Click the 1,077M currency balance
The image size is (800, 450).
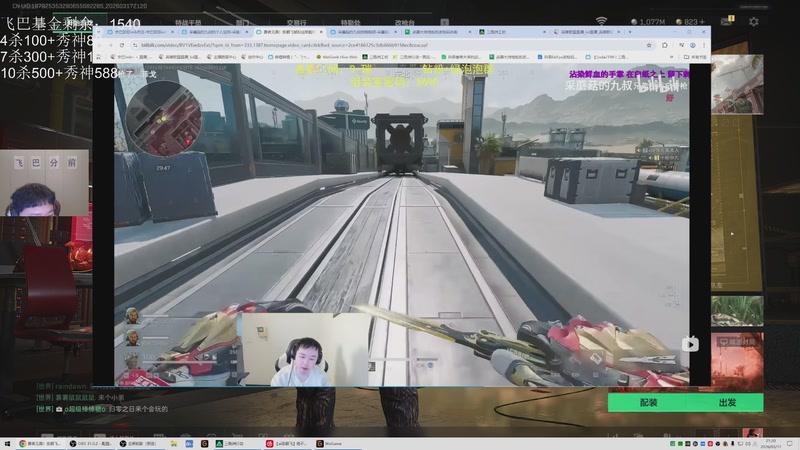(x=648, y=22)
